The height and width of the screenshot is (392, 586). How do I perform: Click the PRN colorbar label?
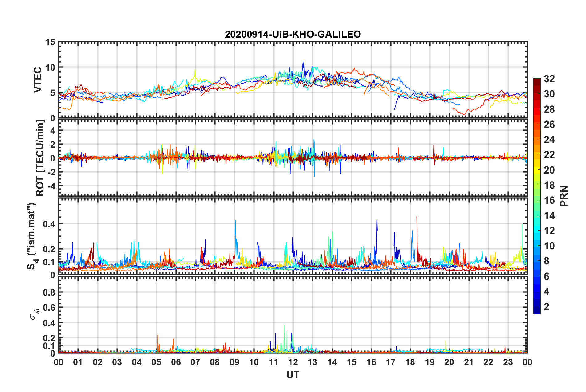tap(564, 196)
